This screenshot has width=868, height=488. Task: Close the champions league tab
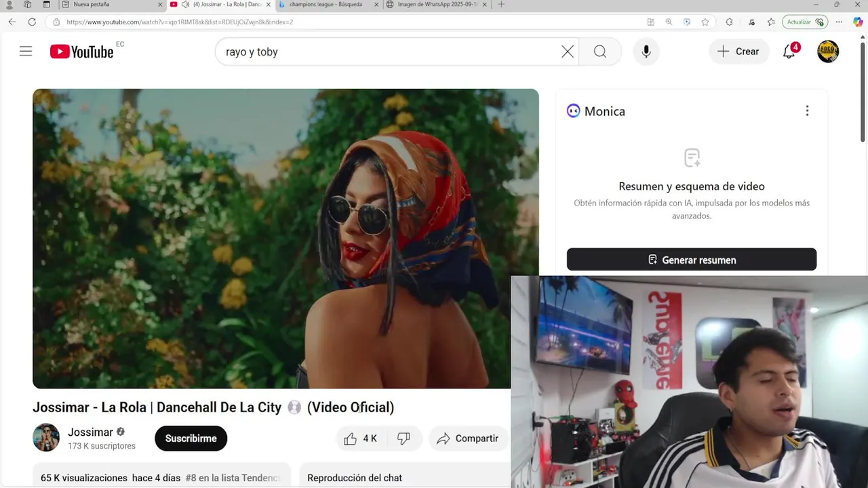376,5
